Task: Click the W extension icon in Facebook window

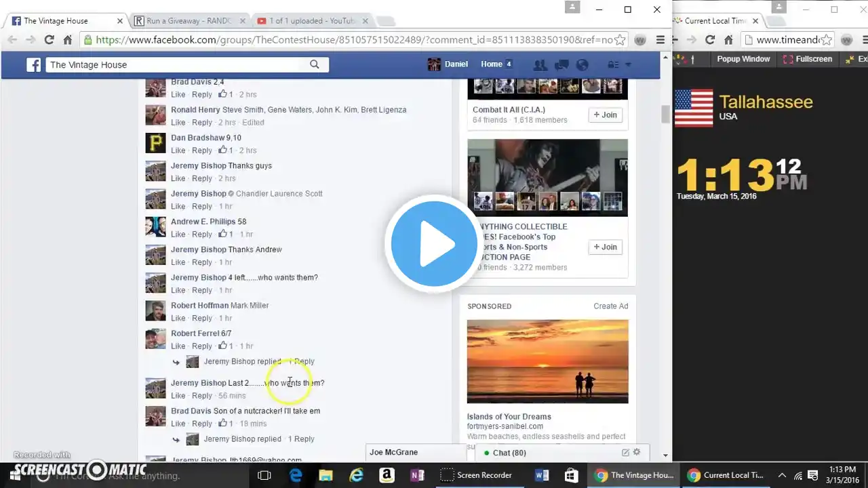Action: (x=640, y=40)
